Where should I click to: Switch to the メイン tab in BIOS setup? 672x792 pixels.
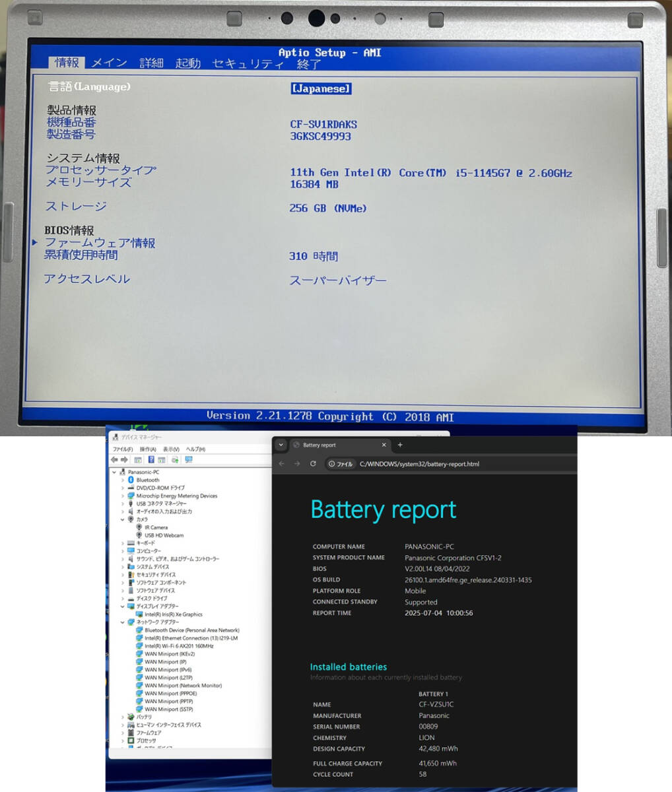(x=110, y=63)
